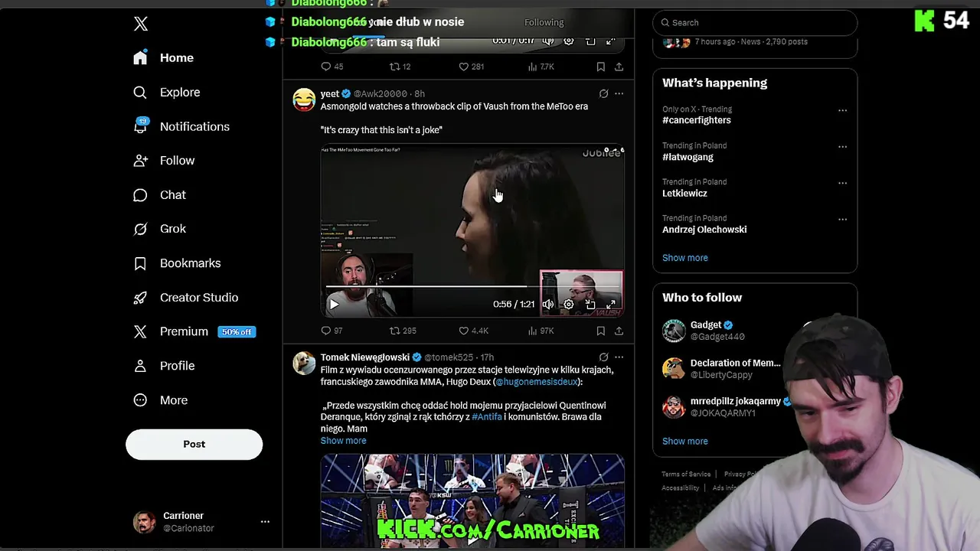
Task: Show more in Who to follow
Action: coord(684,442)
